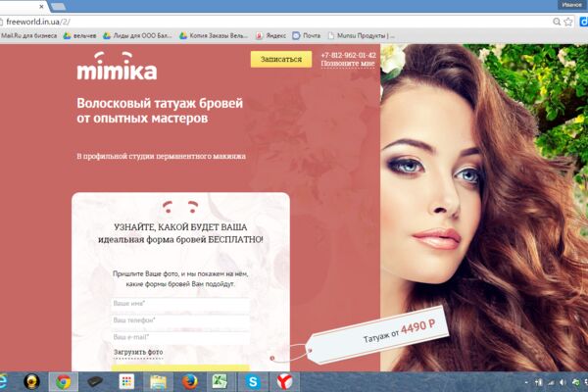
Task: Click the yellow Записаться button
Action: pos(281,59)
